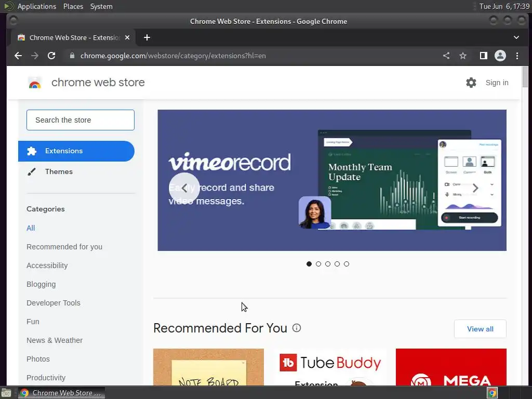Click the clock in top panel
This screenshot has height=399, width=532.
click(x=504, y=6)
